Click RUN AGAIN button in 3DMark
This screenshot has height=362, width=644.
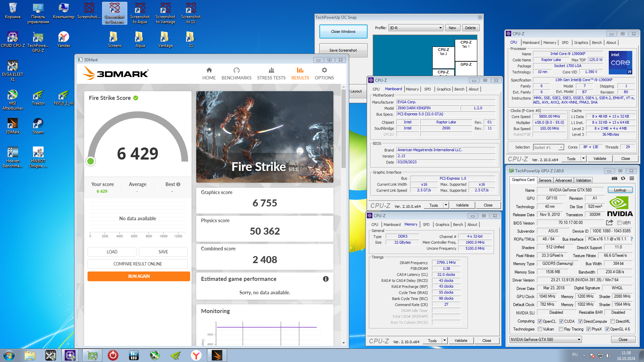[139, 276]
